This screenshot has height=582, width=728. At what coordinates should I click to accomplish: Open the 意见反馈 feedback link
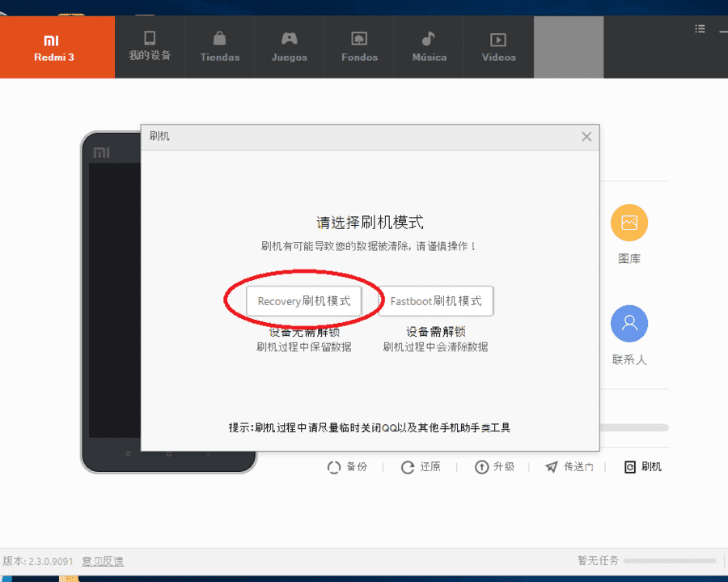pyautogui.click(x=103, y=561)
